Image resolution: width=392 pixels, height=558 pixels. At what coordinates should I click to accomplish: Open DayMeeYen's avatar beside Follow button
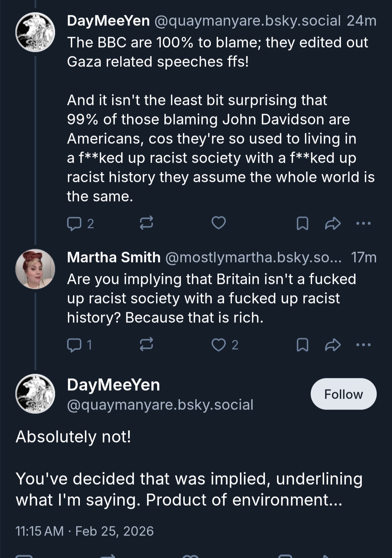(x=35, y=394)
